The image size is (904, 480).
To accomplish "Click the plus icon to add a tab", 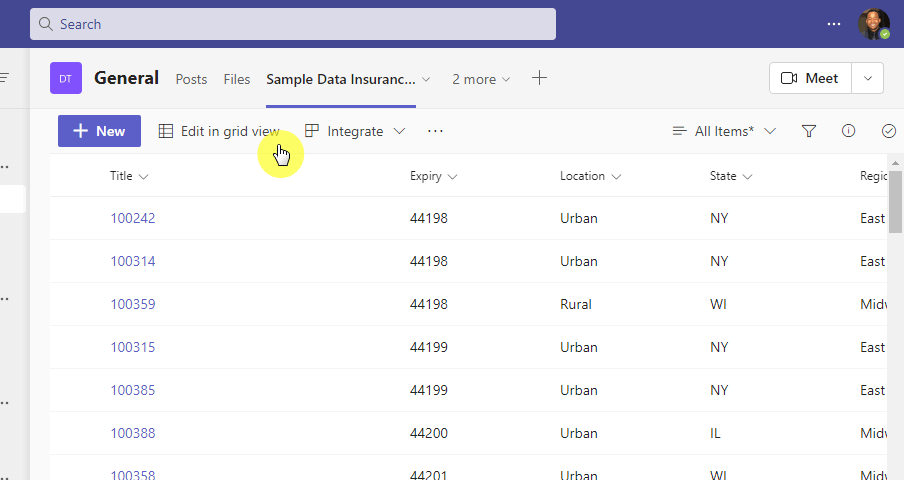I will tap(539, 78).
